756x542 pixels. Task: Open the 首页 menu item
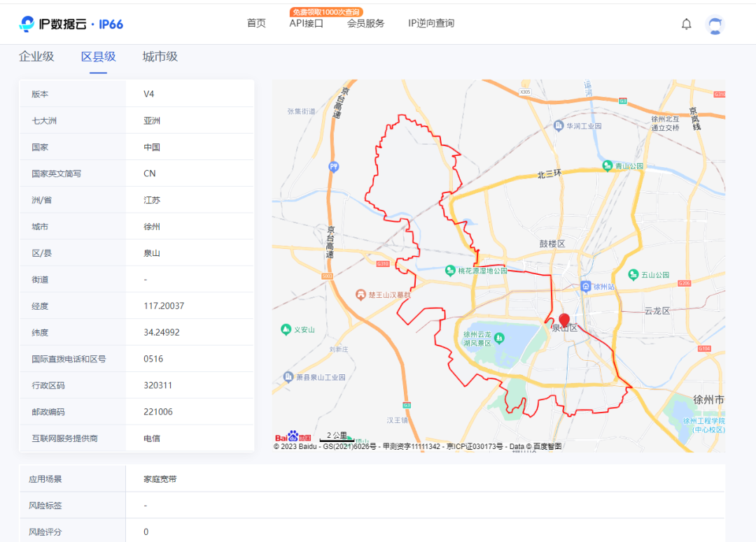(x=256, y=23)
